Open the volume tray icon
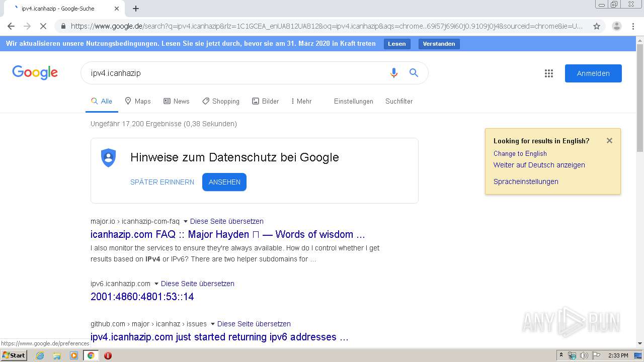Image resolution: width=644 pixels, height=362 pixels. tap(584, 355)
